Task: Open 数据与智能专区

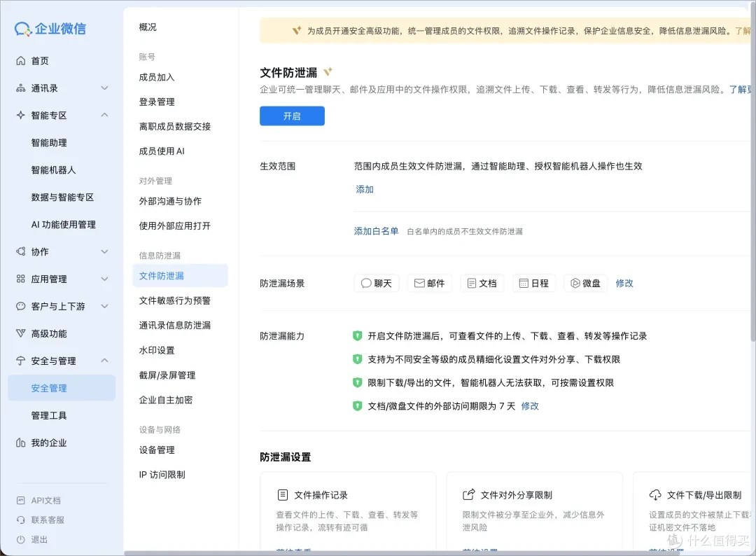Action: 63,197
